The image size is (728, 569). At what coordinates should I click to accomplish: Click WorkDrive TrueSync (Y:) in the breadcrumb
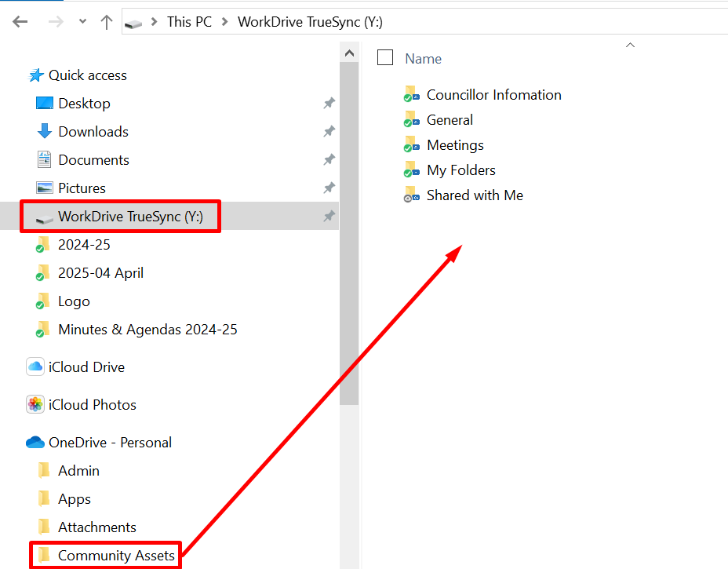click(310, 22)
